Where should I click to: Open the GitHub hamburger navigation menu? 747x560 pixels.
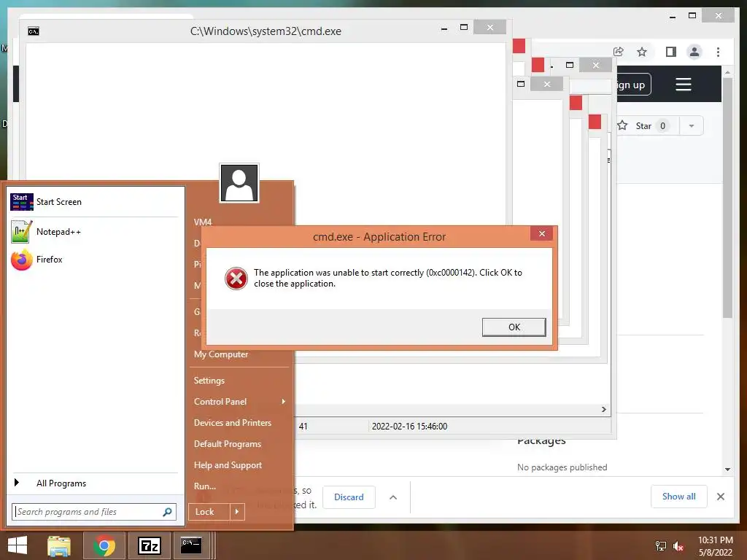tap(683, 85)
